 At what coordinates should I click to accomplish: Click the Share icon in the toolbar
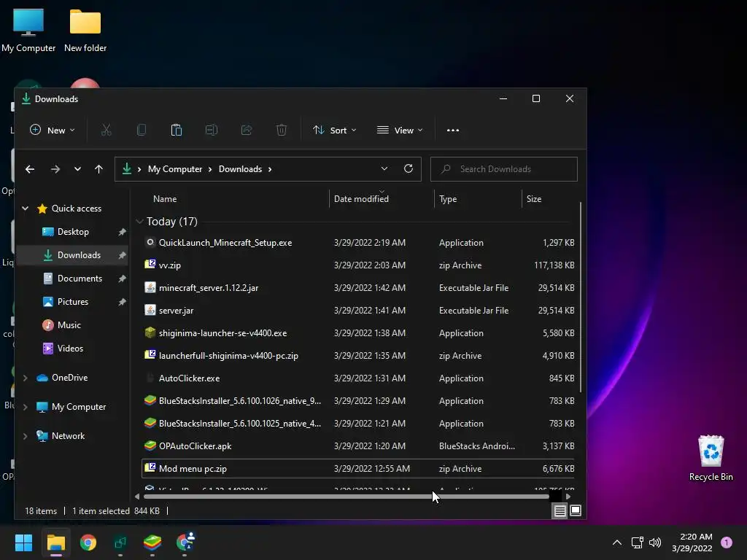[x=247, y=130]
